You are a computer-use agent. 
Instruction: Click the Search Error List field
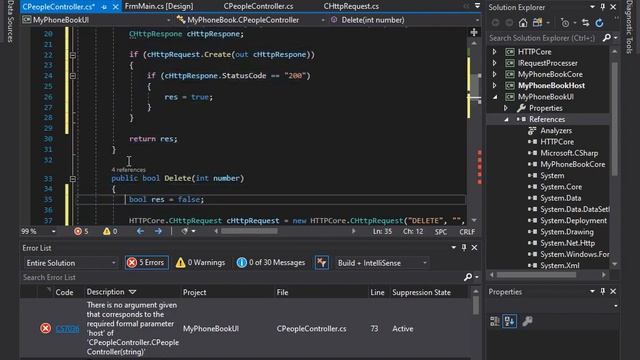pyautogui.click(x=242, y=277)
